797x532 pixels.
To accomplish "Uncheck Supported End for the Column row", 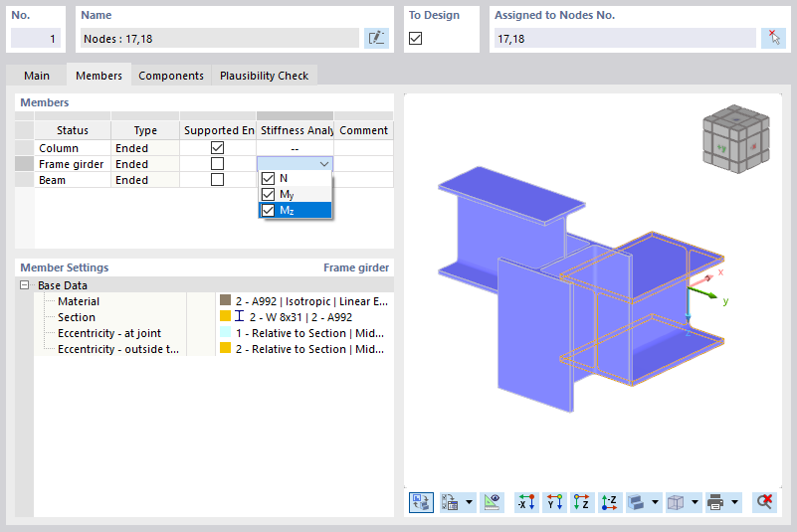I will click(217, 148).
